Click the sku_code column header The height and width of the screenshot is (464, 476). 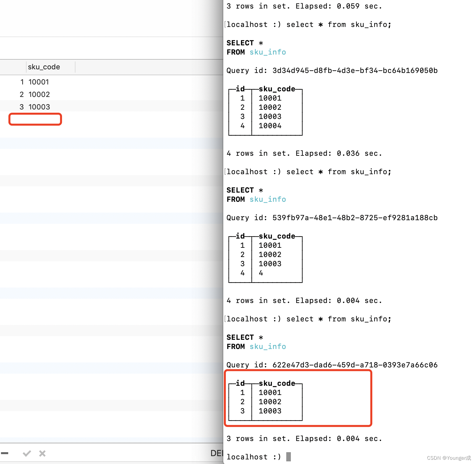[44, 67]
